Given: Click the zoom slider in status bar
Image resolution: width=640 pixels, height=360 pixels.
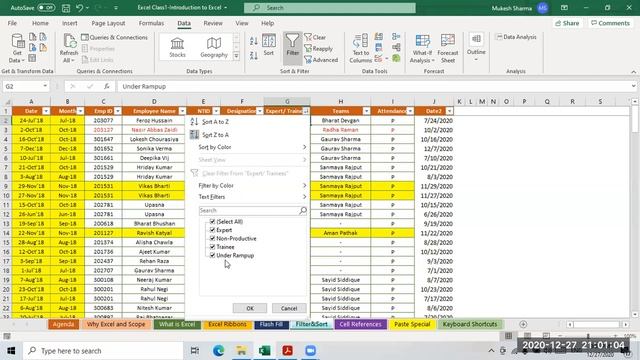Looking at the screenshot, I should [588, 336].
